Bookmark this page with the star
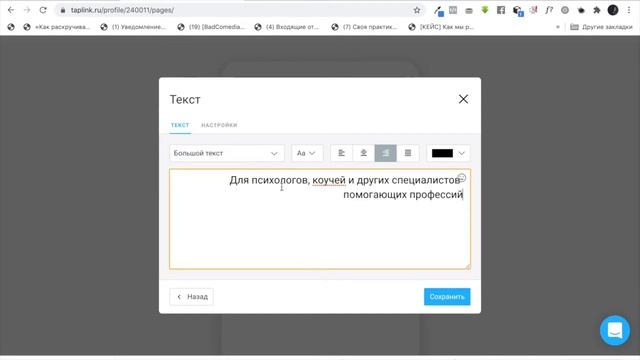The image size is (640, 360). click(x=417, y=10)
